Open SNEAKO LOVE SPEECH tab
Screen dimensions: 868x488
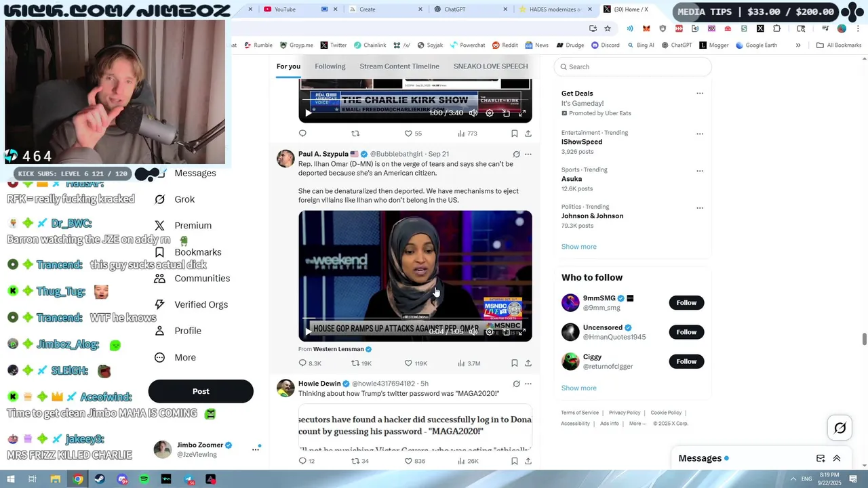[490, 66]
